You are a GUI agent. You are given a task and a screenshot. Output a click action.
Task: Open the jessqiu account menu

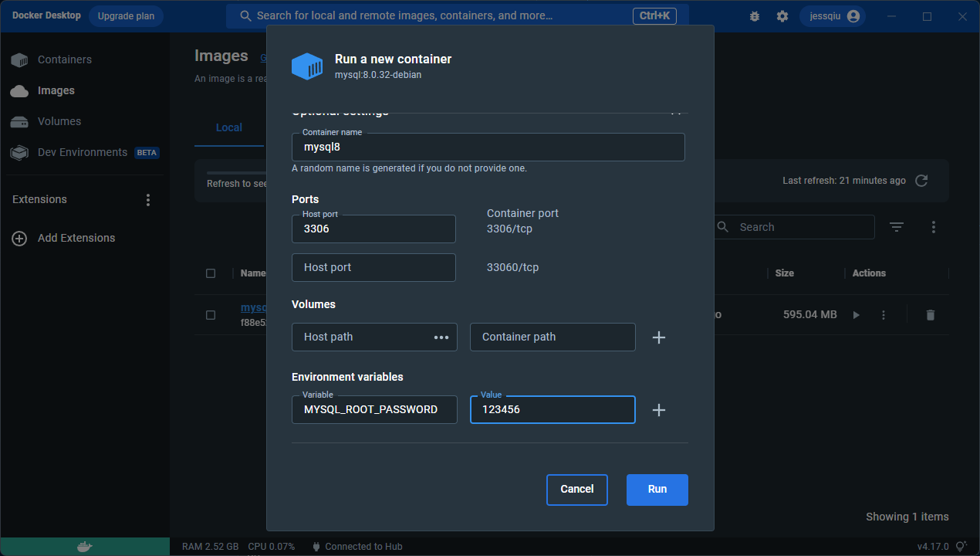click(x=833, y=16)
